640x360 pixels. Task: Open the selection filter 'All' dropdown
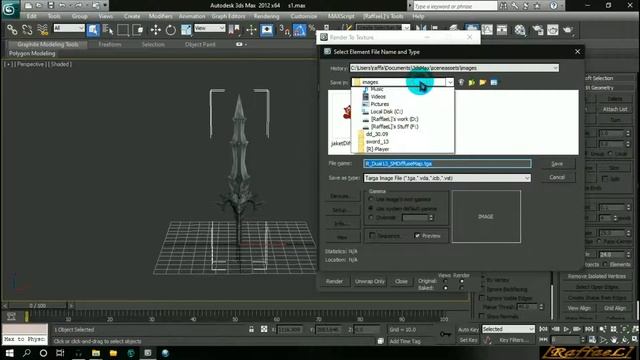click(x=69, y=28)
